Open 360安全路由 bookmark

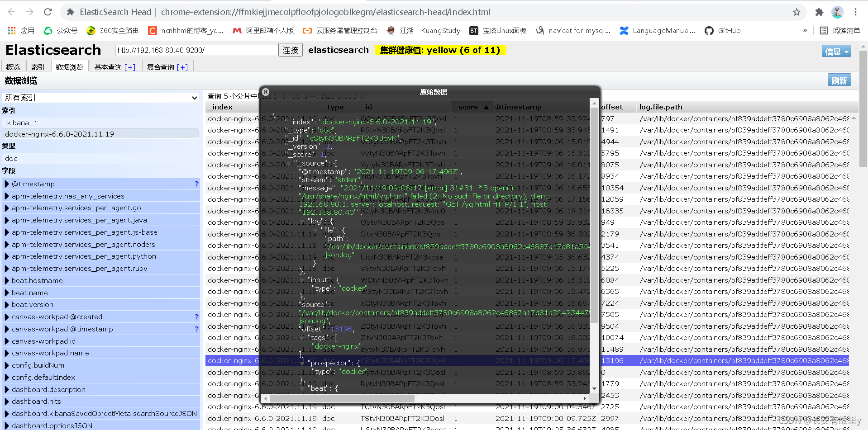click(x=113, y=30)
